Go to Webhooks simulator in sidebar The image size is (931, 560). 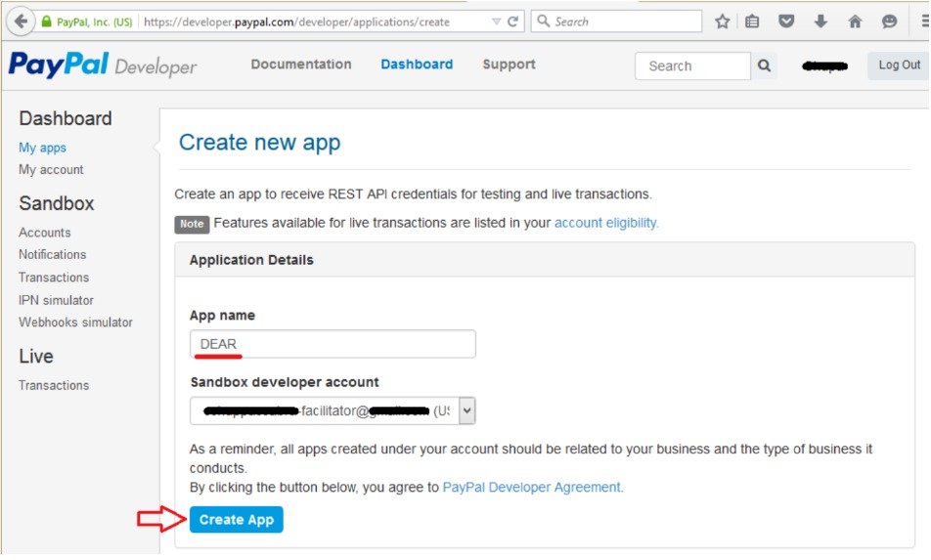(x=75, y=323)
